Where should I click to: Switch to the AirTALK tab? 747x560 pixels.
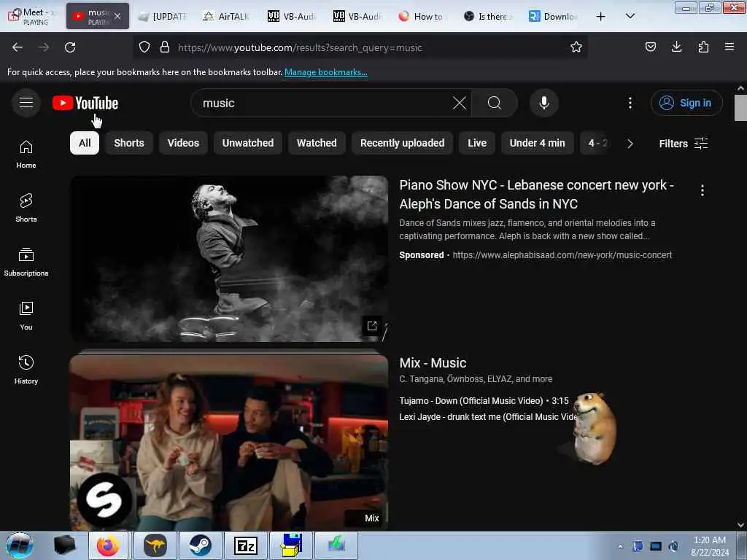point(228,17)
